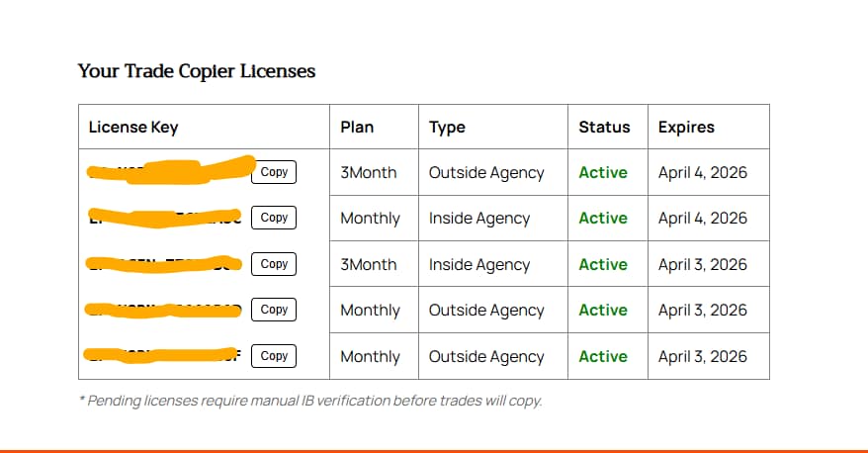Click the Your Trade Copier Licenses heading

[197, 71]
